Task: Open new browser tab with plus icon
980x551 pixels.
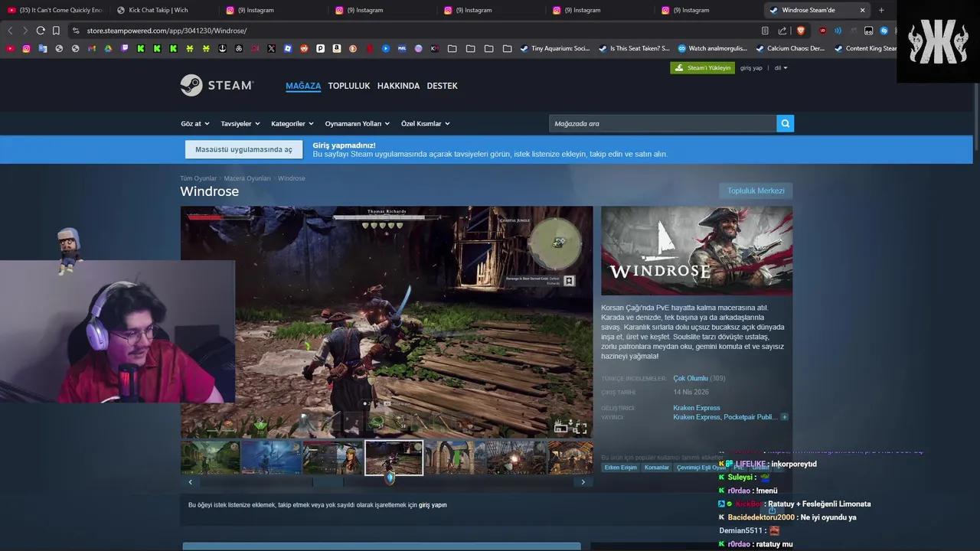Action: click(x=881, y=10)
